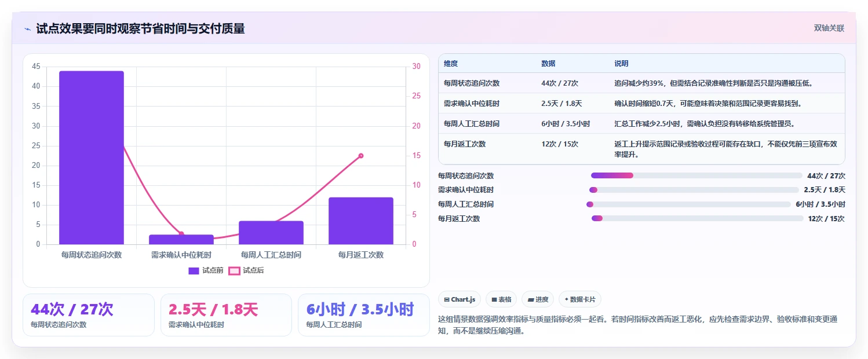This screenshot has width=868, height=359.
Task: Click the 说明 column header
Action: coord(621,64)
